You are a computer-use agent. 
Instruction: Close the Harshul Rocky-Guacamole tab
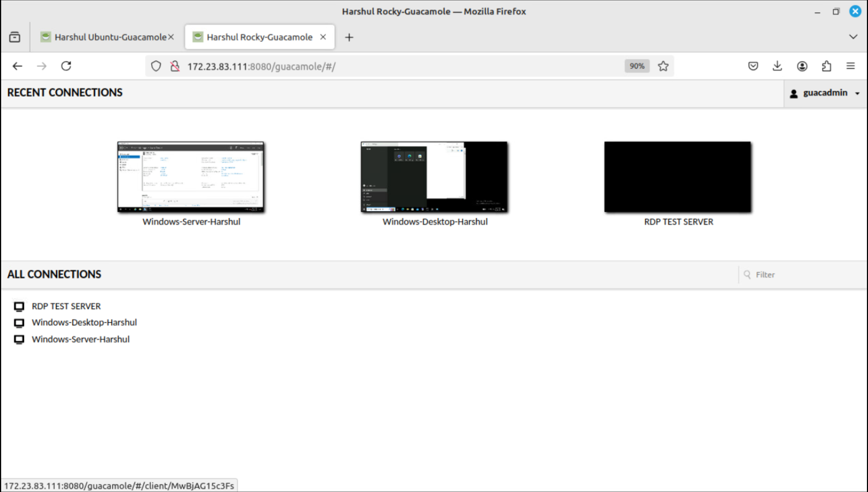click(x=323, y=37)
